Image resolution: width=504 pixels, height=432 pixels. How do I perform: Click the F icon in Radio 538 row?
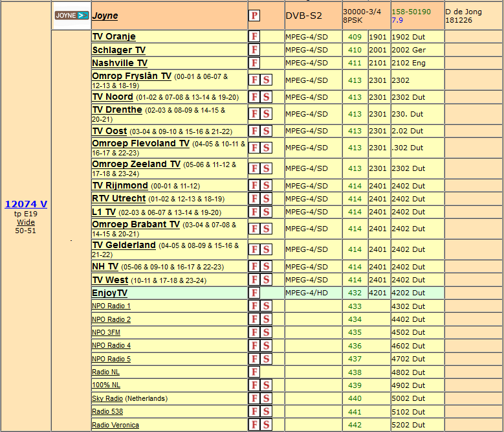pos(254,411)
